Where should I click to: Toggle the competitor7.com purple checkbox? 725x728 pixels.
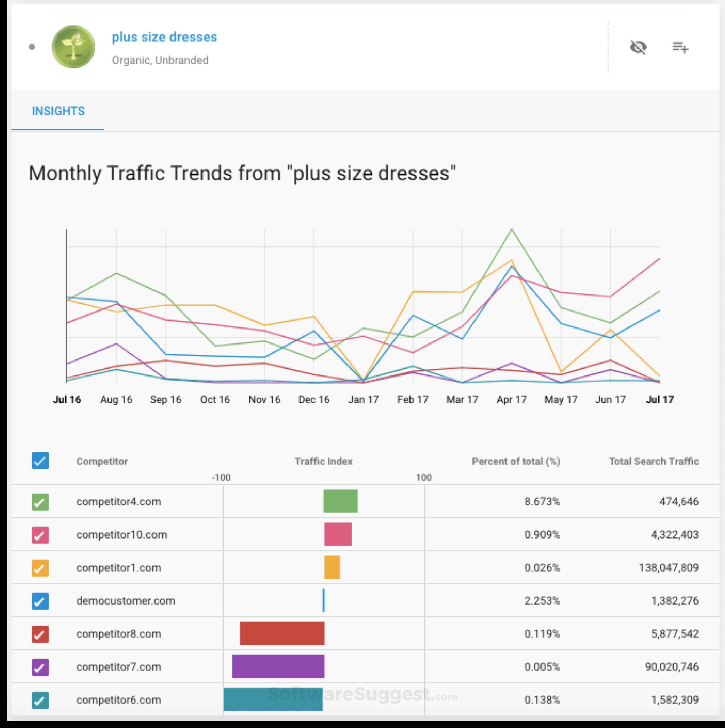pos(40,667)
